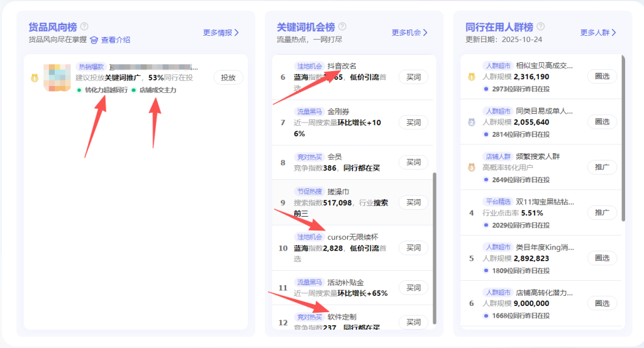
Task: Click the graduation cap icon beside 查看介绍
Action: [94, 40]
